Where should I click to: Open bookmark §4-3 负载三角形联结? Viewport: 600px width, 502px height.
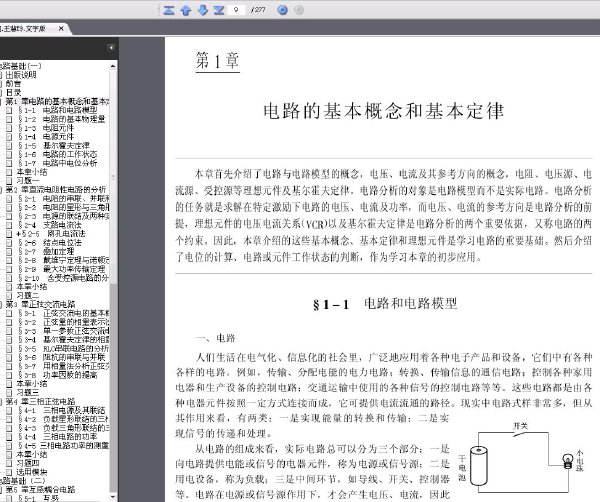pyautogui.click(x=64, y=428)
